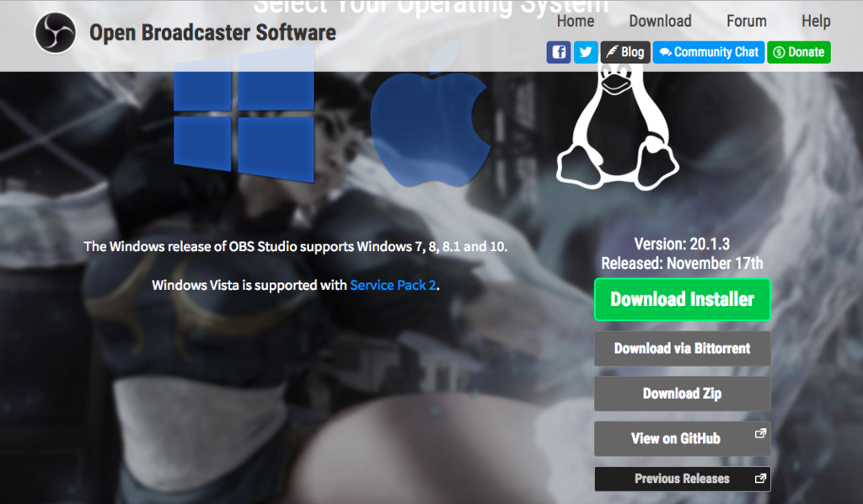Screen dimensions: 863x504
Task: Click the Version: 20.1.3 text
Action: tap(682, 244)
